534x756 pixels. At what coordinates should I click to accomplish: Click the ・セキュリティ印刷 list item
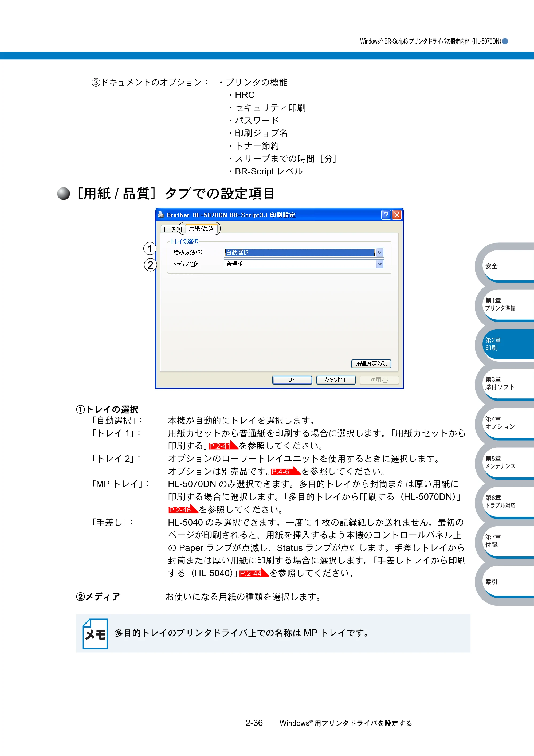(267, 108)
